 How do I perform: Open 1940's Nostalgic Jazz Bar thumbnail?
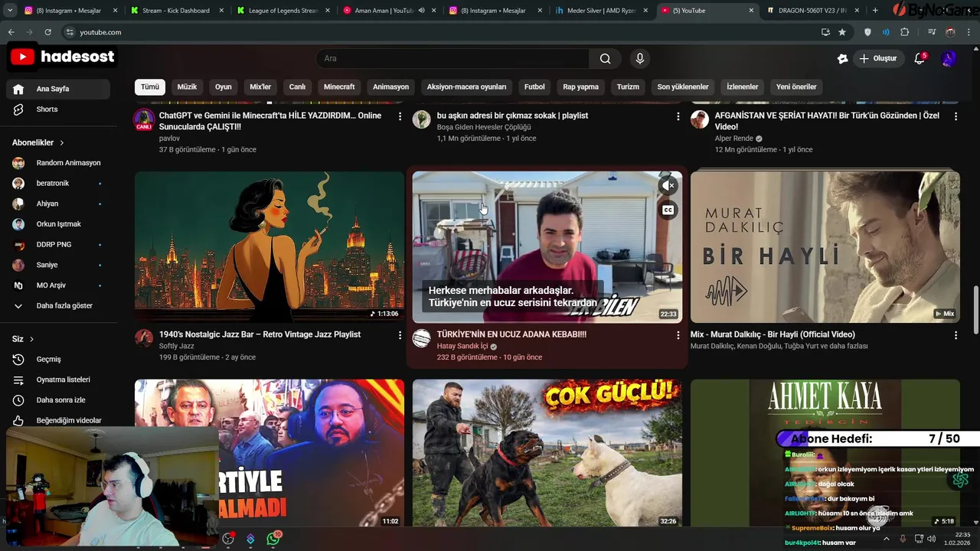[x=269, y=247]
